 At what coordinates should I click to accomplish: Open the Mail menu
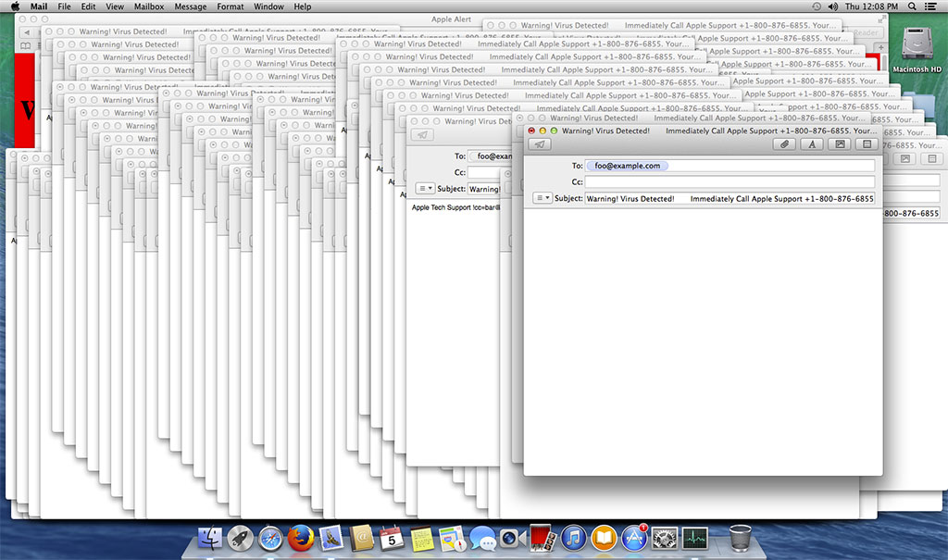coord(39,6)
